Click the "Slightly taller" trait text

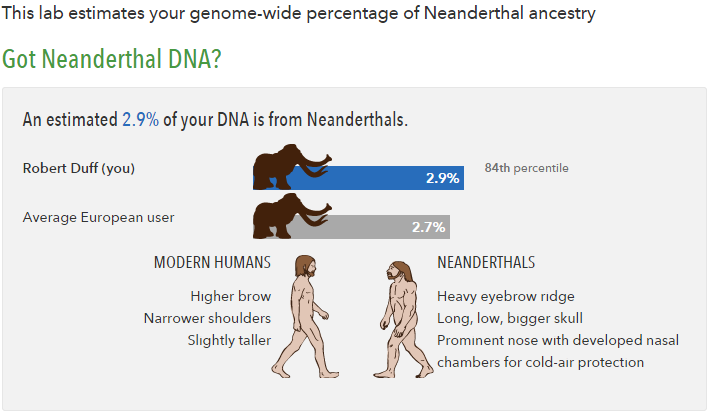click(229, 340)
